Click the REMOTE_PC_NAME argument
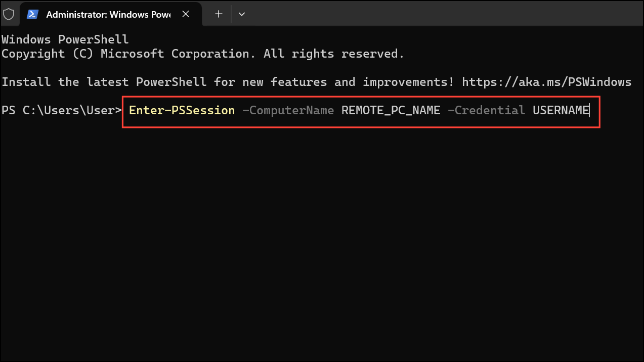Viewport: 644px width, 362px height. (391, 110)
